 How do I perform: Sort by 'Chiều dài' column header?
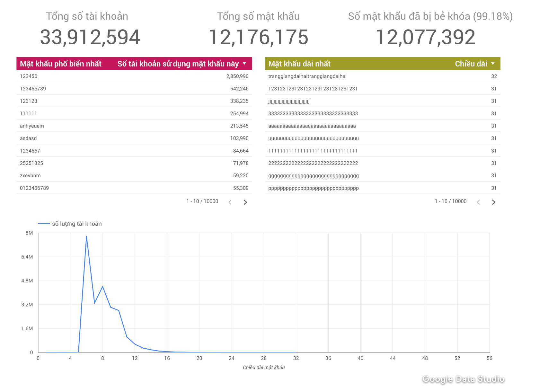pyautogui.click(x=471, y=64)
